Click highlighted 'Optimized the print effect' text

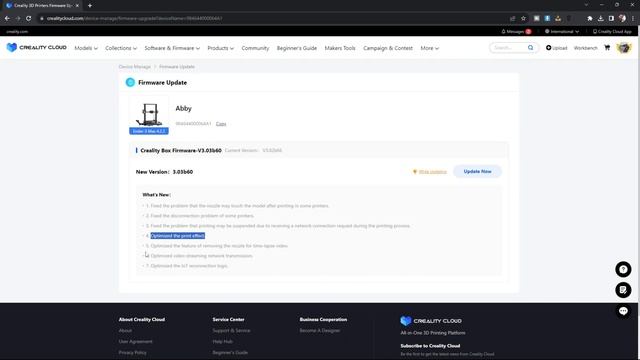178,236
